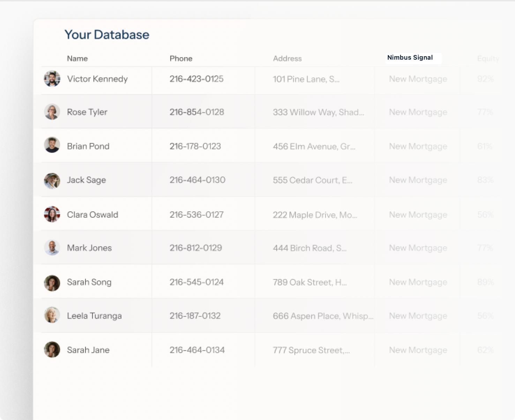Click phone number 216-464-0130
This screenshot has width=515, height=420.
point(197,180)
